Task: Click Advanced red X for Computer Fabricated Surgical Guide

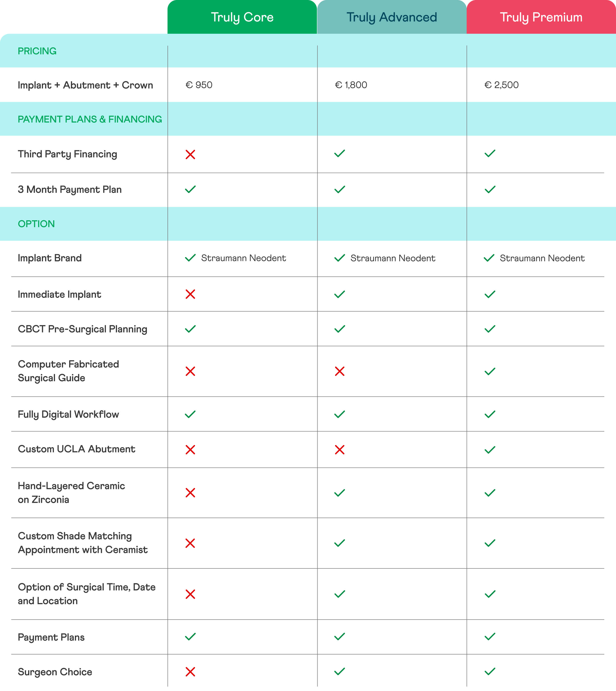Action: click(339, 371)
